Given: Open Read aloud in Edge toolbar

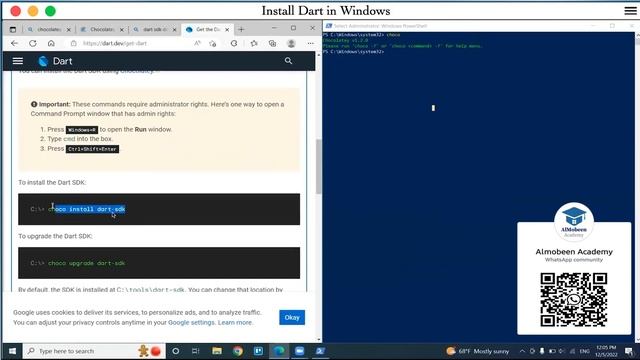Looking at the screenshot, I should pos(198,43).
